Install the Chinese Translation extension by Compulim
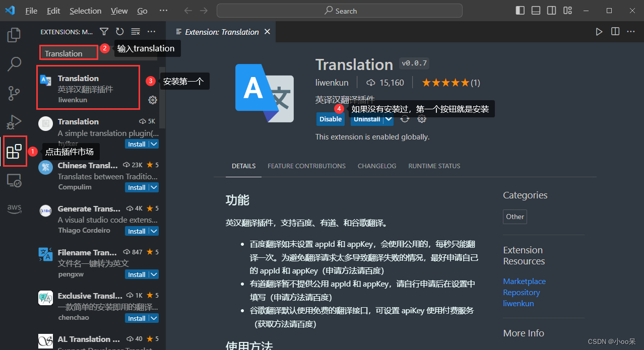This screenshot has height=350, width=644. (137, 187)
